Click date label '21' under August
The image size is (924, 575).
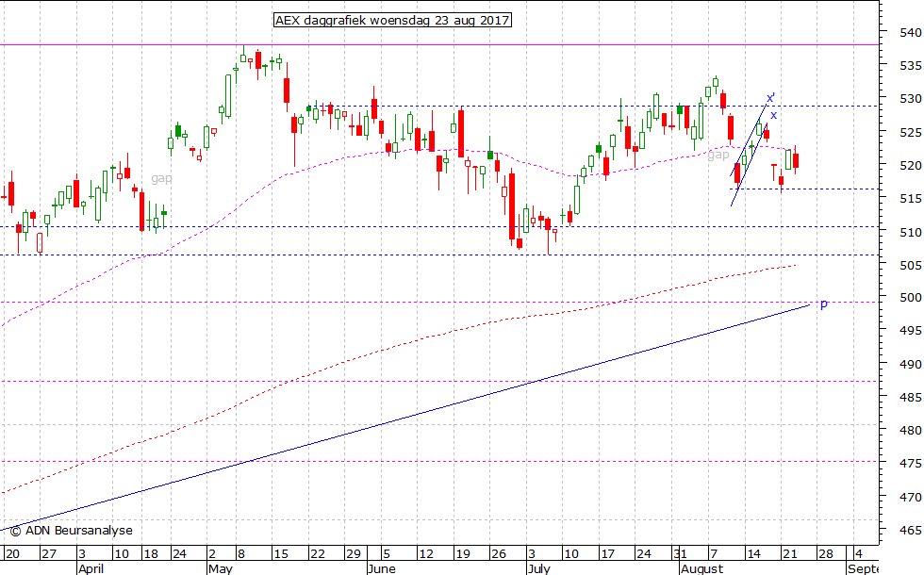click(790, 554)
